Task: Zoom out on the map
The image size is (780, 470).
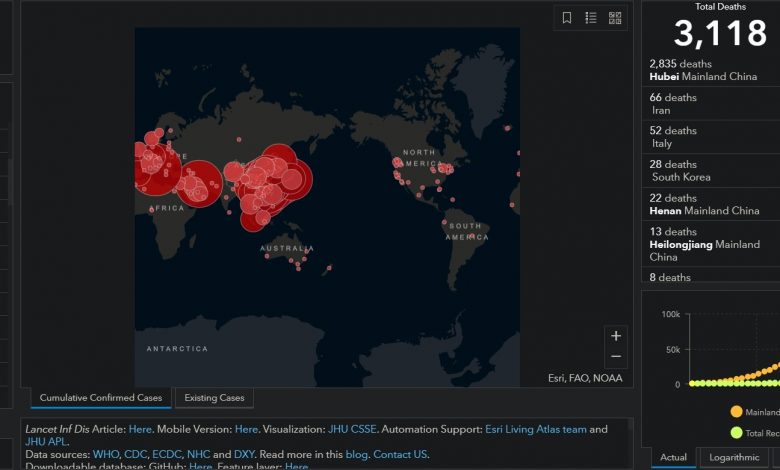Action: pyautogui.click(x=616, y=357)
